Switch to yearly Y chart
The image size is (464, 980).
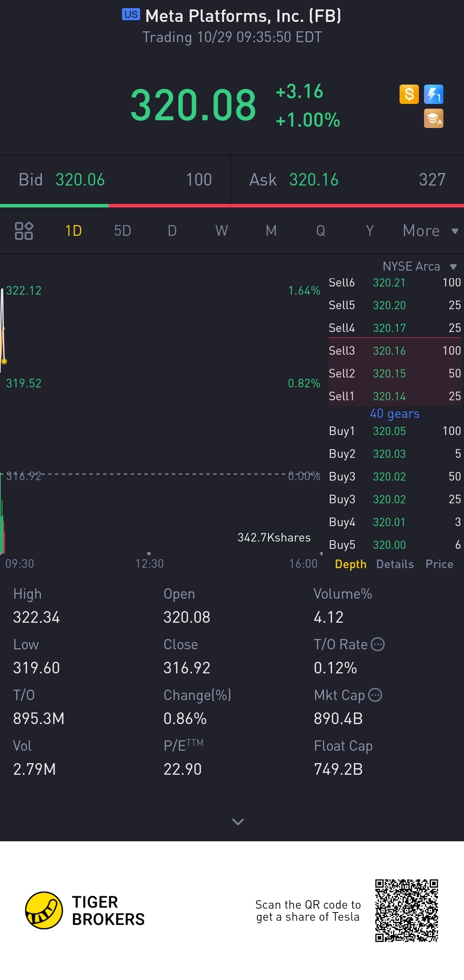tap(369, 231)
